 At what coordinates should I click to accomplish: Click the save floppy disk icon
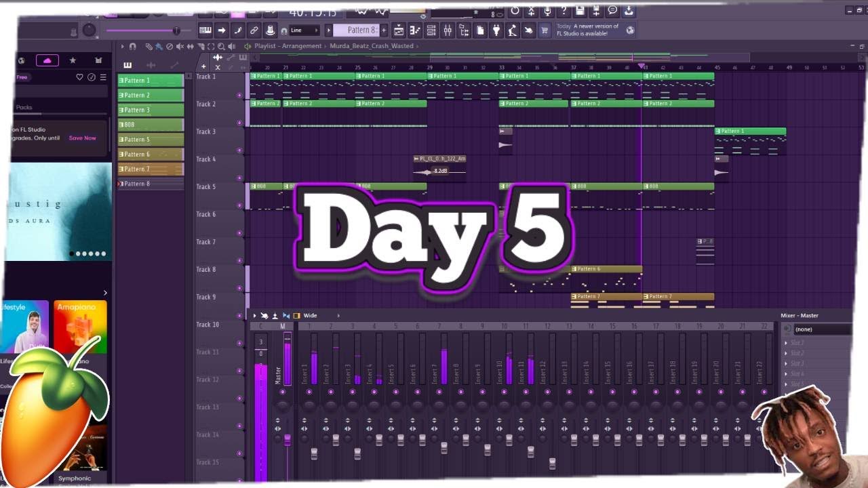tap(580, 11)
